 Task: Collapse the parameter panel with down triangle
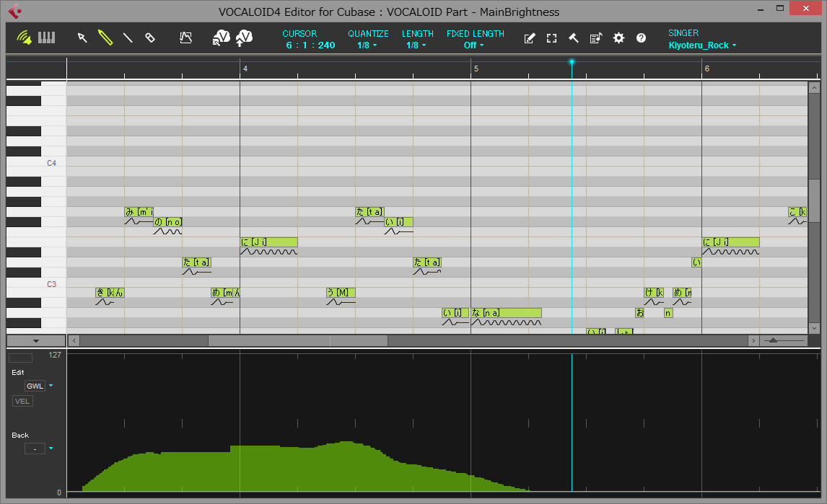[36, 341]
